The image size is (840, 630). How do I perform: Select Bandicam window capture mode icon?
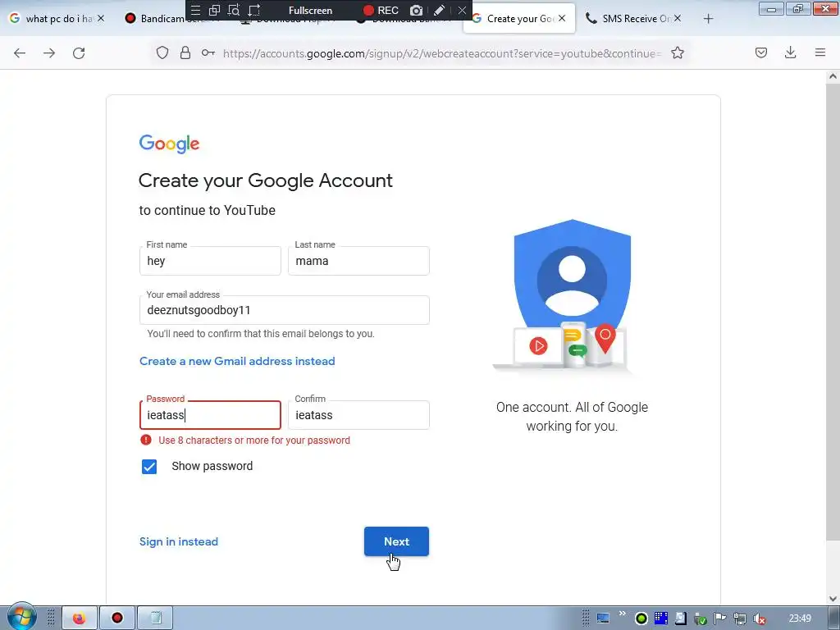[214, 10]
